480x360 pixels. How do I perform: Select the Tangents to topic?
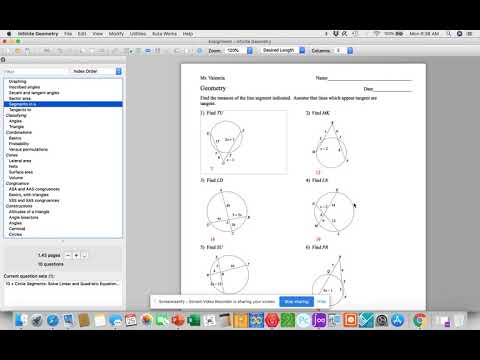point(20,110)
